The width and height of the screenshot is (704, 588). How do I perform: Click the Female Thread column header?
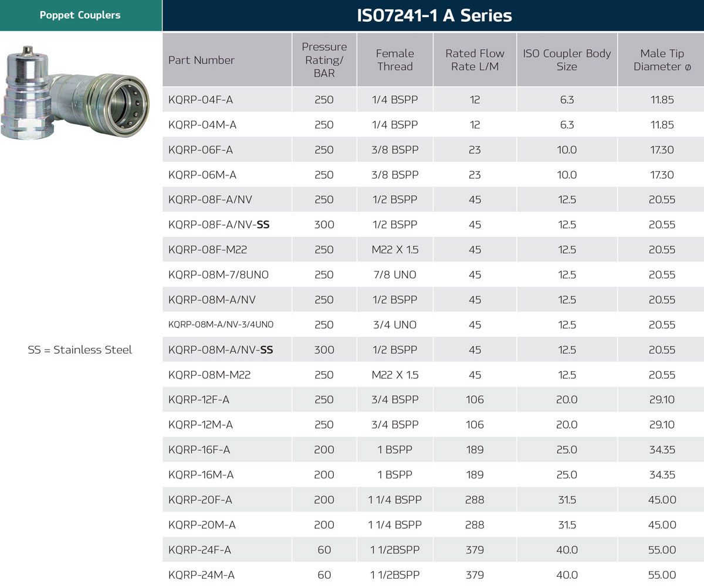click(395, 60)
